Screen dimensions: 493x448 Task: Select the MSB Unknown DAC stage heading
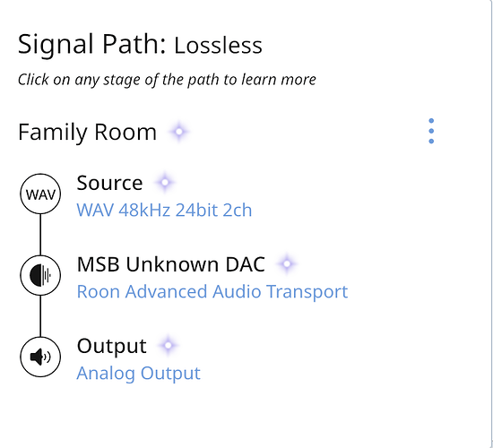click(x=171, y=264)
